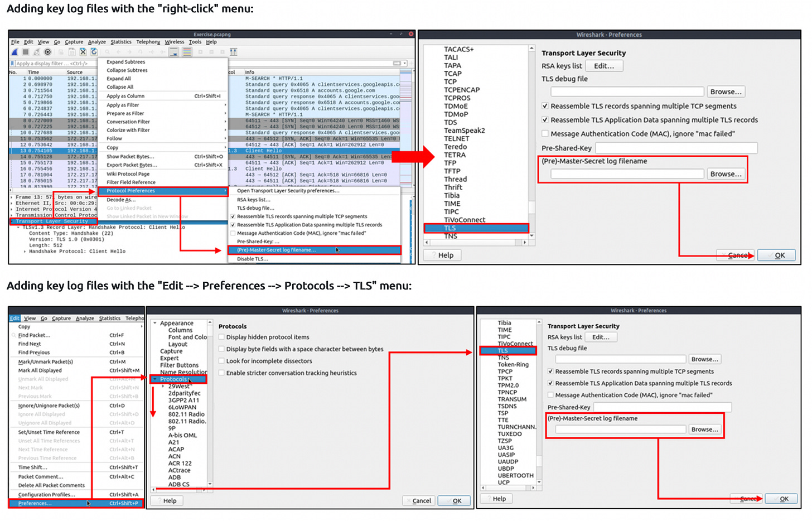Uncheck Reassemble TLS Application Data in top Preferences window

(x=545, y=120)
